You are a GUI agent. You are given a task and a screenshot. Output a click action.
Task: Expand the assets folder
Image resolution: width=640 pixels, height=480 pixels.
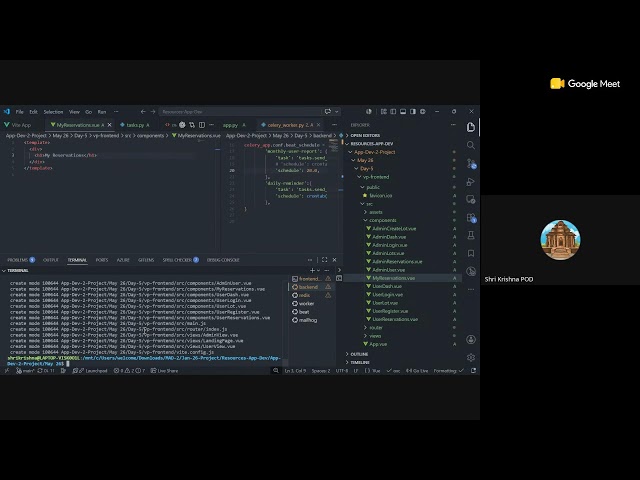pos(376,212)
